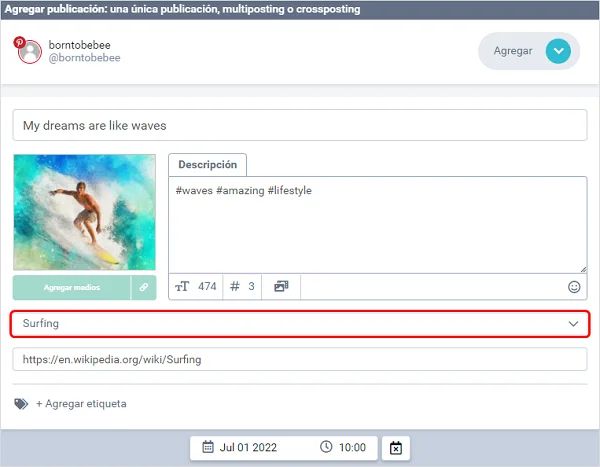Select the Descripción tab
This screenshot has height=467, width=600.
(207, 165)
